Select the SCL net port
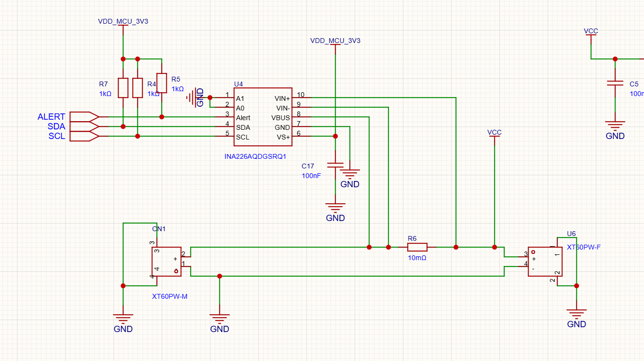Image resolution: width=644 pixels, height=361 pixels. (84, 137)
